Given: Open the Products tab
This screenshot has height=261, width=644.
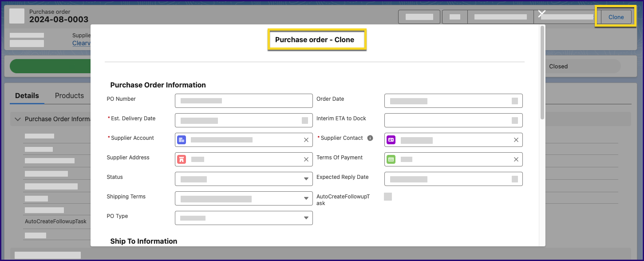Looking at the screenshot, I should pyautogui.click(x=69, y=95).
